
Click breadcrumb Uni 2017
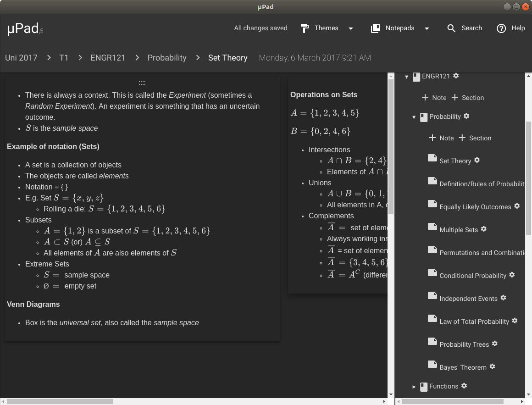click(21, 58)
